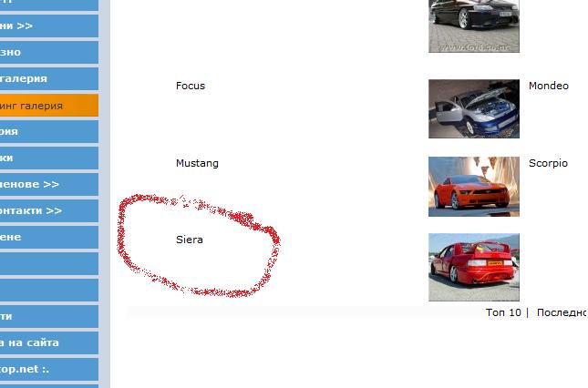This screenshot has width=588, height=388.
Task: Click the blue car with open hood thumbnail
Action: point(474,108)
